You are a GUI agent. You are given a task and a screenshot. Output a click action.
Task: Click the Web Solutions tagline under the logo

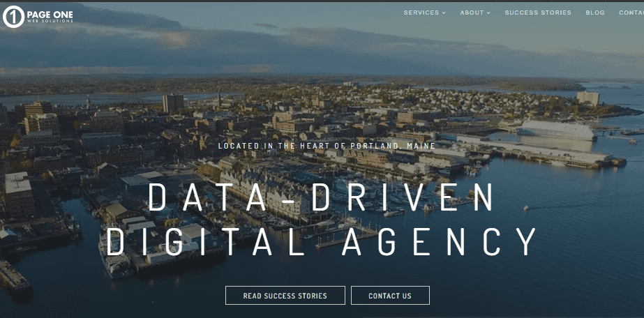coord(48,22)
